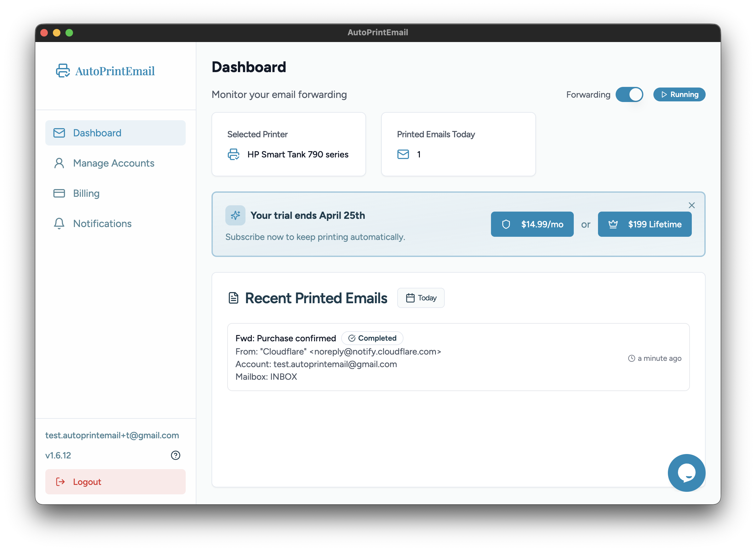Click the help question mark icon
The width and height of the screenshot is (756, 551).
click(175, 455)
